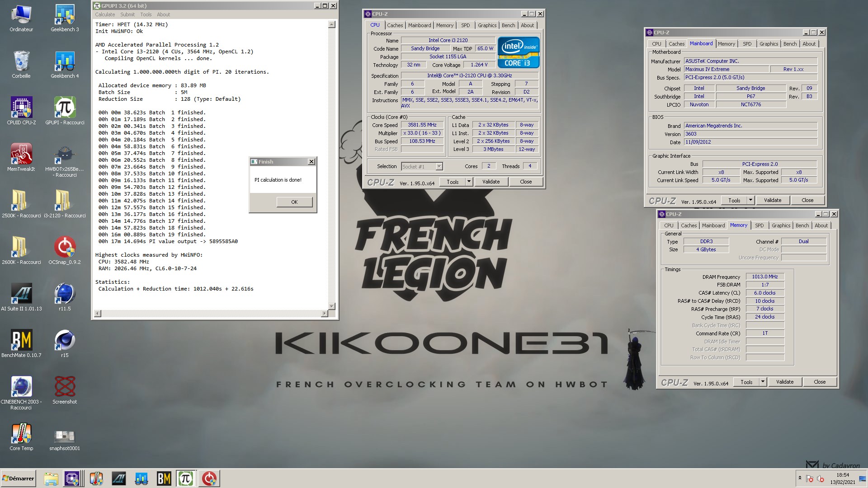This screenshot has height=488, width=868.
Task: Launch MemTweakIt desktop icon
Action: (x=21, y=158)
